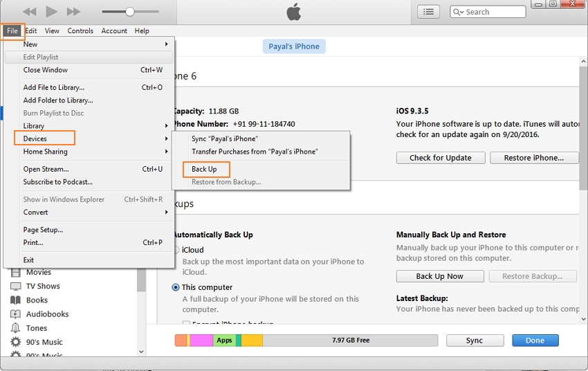Open the Account menu
The width and height of the screenshot is (588, 371).
click(114, 30)
